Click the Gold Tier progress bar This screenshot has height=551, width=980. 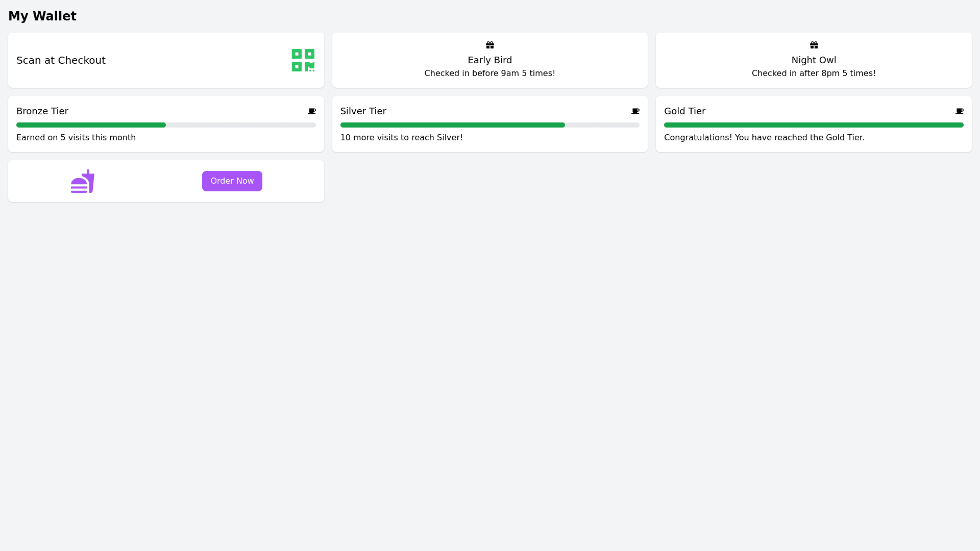coord(814,125)
